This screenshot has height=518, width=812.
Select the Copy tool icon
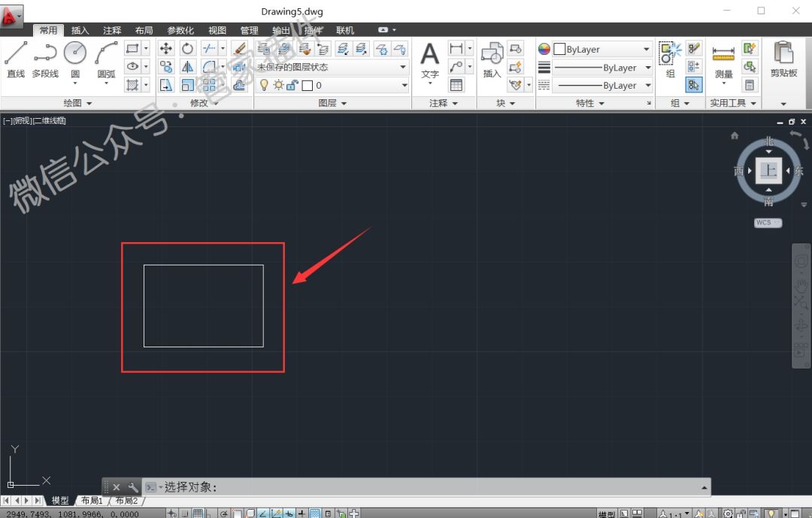tap(166, 66)
